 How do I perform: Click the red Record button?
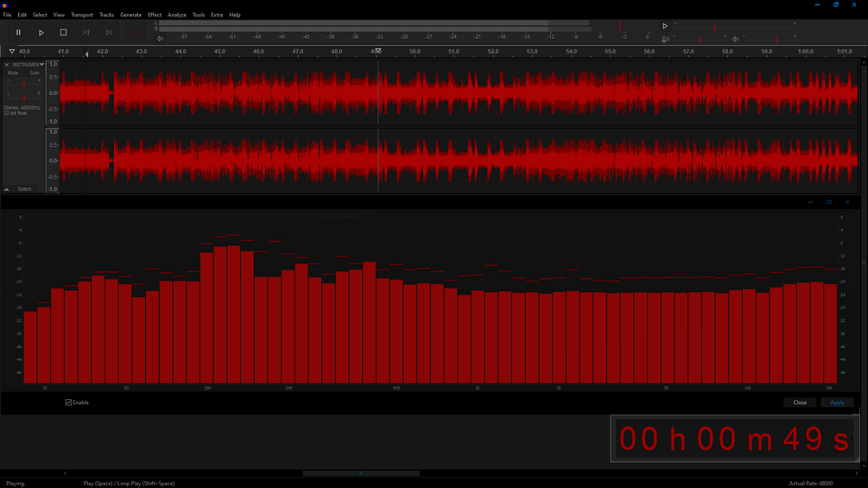pos(135,33)
